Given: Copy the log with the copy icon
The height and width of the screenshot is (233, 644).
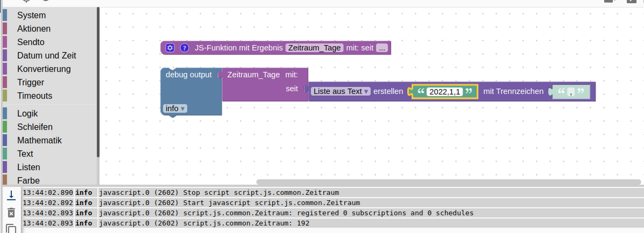Looking at the screenshot, I should (11, 229).
